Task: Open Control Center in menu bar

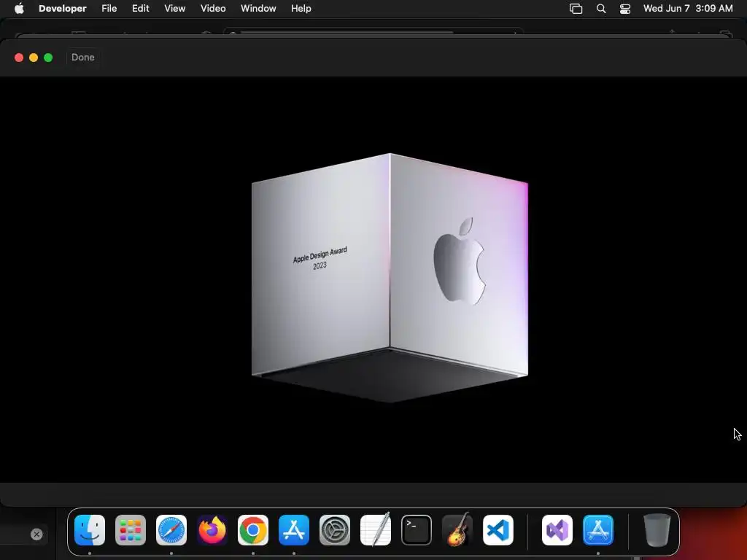Action: [x=625, y=9]
